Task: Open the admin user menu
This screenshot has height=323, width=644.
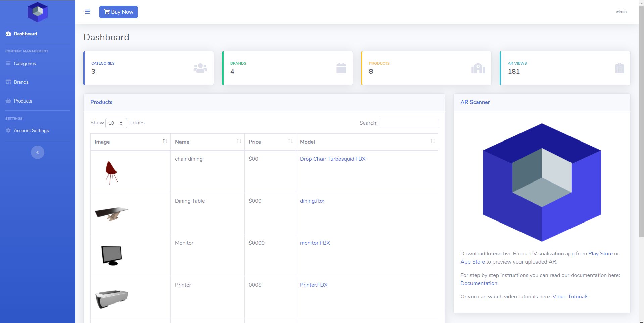Action: coord(620,12)
